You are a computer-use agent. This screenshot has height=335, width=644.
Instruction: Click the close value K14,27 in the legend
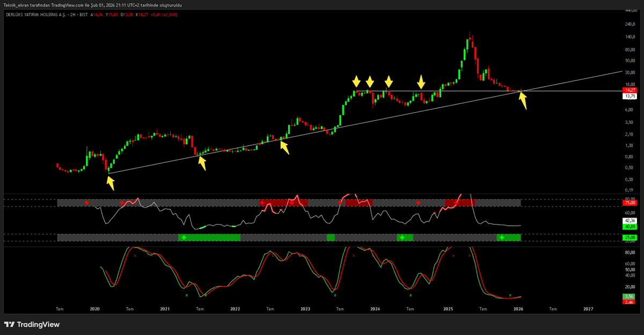(143, 14)
